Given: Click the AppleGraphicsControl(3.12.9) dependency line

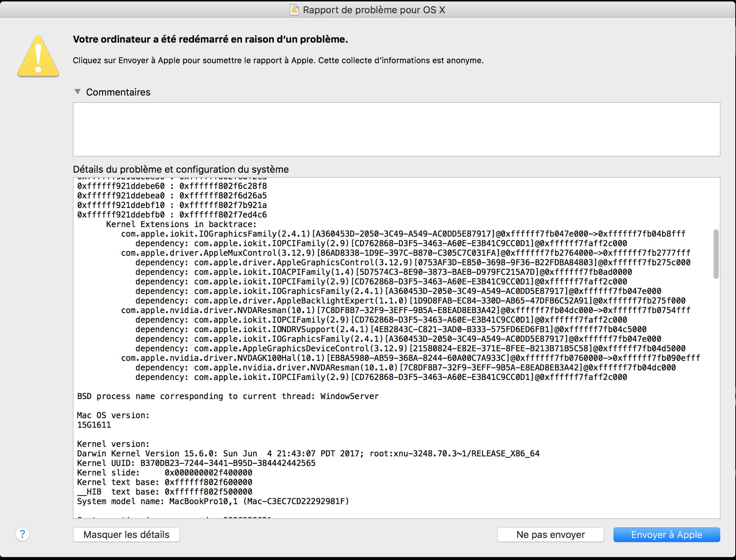Looking at the screenshot, I should [x=413, y=262].
